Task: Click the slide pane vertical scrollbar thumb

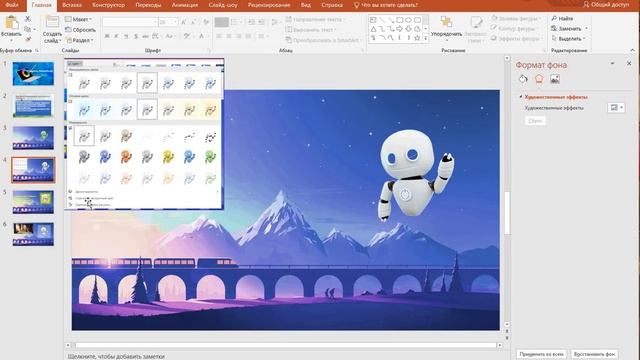Action: tap(507, 213)
